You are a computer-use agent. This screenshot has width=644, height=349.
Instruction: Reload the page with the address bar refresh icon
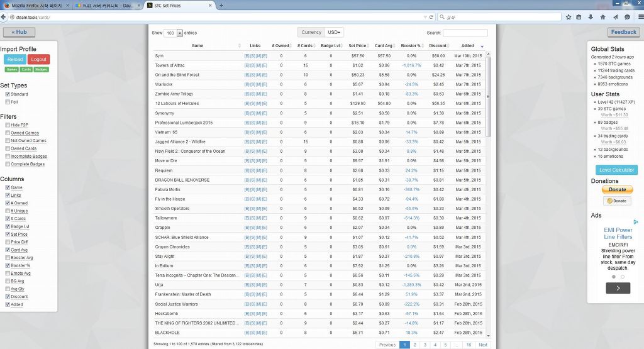coord(431,17)
